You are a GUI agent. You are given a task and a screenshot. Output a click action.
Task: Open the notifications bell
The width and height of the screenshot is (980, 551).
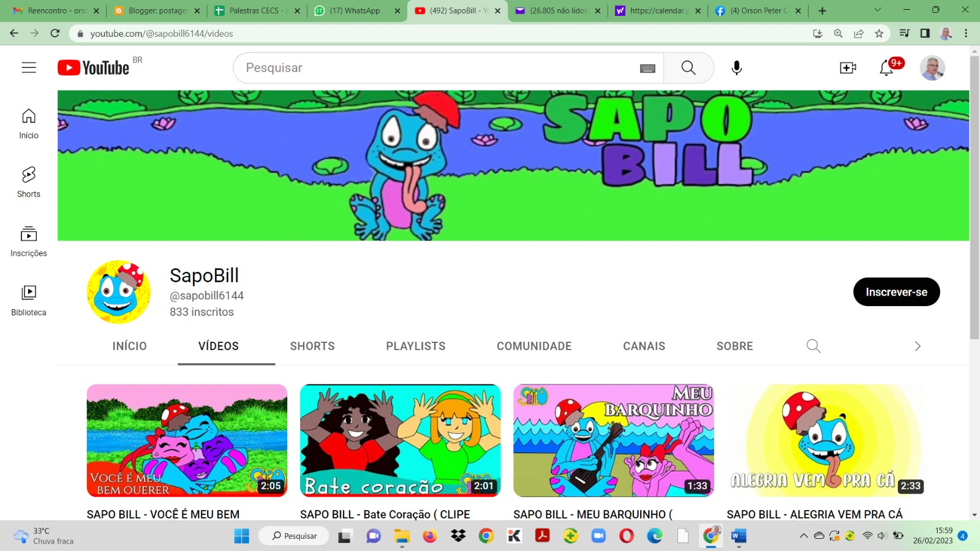(x=886, y=68)
